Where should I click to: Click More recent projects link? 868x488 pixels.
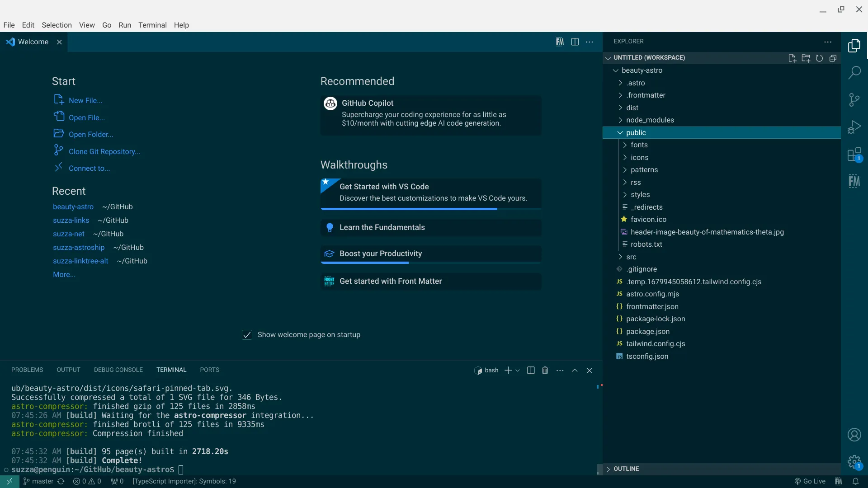64,274
